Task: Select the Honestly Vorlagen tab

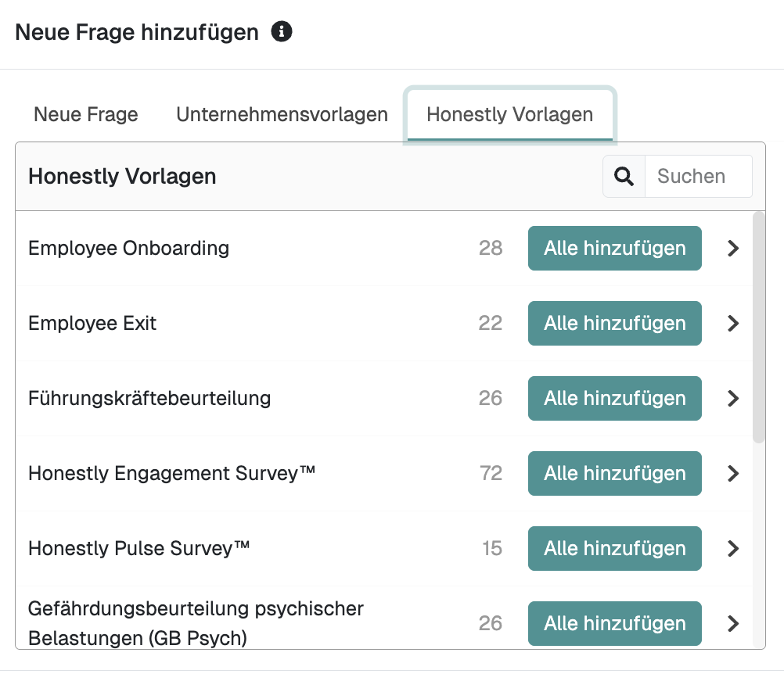Action: 509,114
